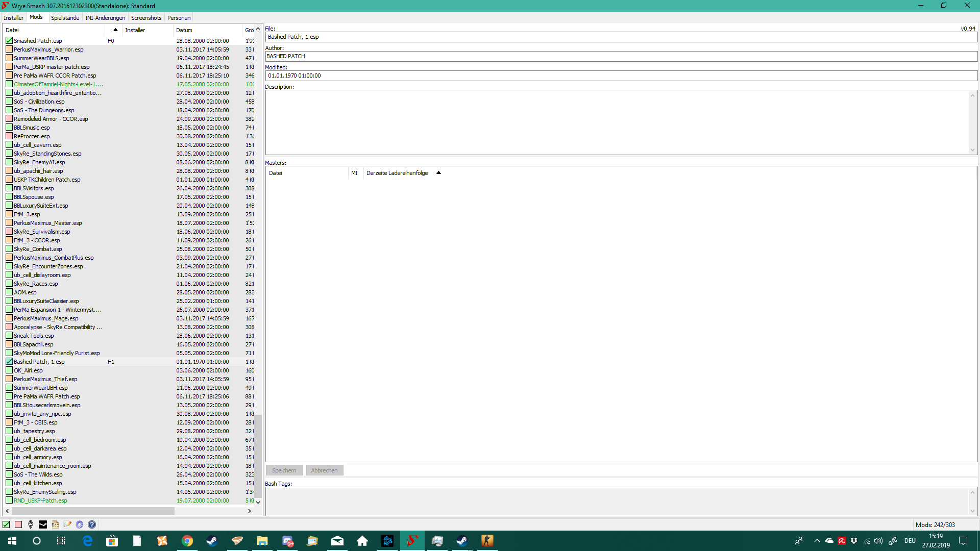Viewport: 980px width, 551px height.
Task: Sort mod list by Installer column
Action: click(148, 30)
